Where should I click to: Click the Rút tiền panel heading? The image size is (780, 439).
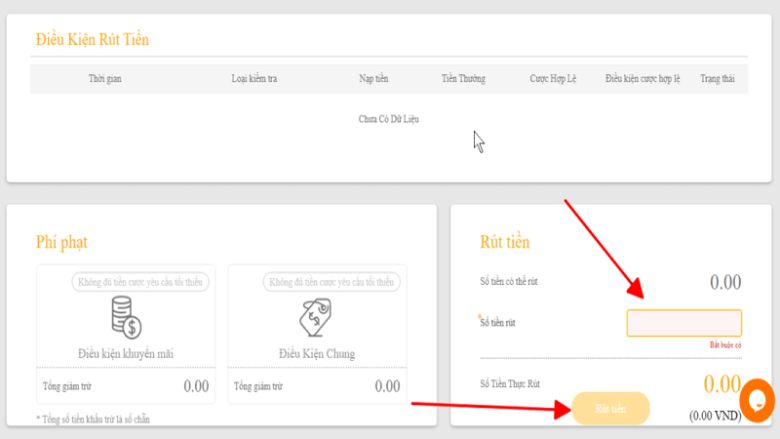[504, 242]
